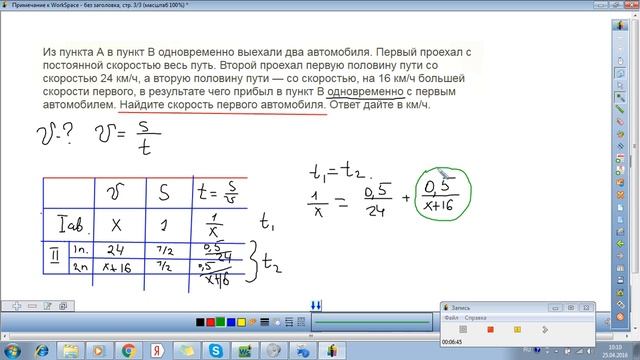The image size is (640, 360).
Task: Click the gray record button in Запись window
Action: (x=463, y=329)
